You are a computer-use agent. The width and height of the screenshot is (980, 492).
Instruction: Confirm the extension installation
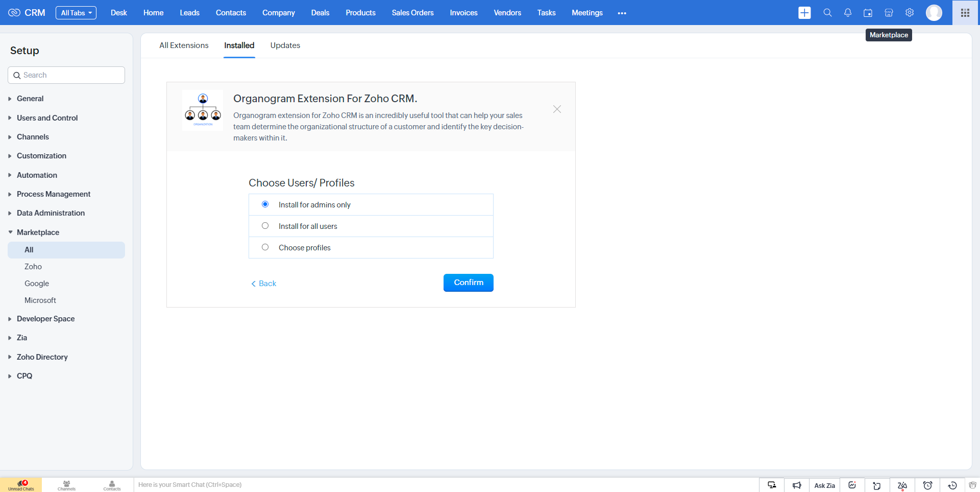click(469, 283)
